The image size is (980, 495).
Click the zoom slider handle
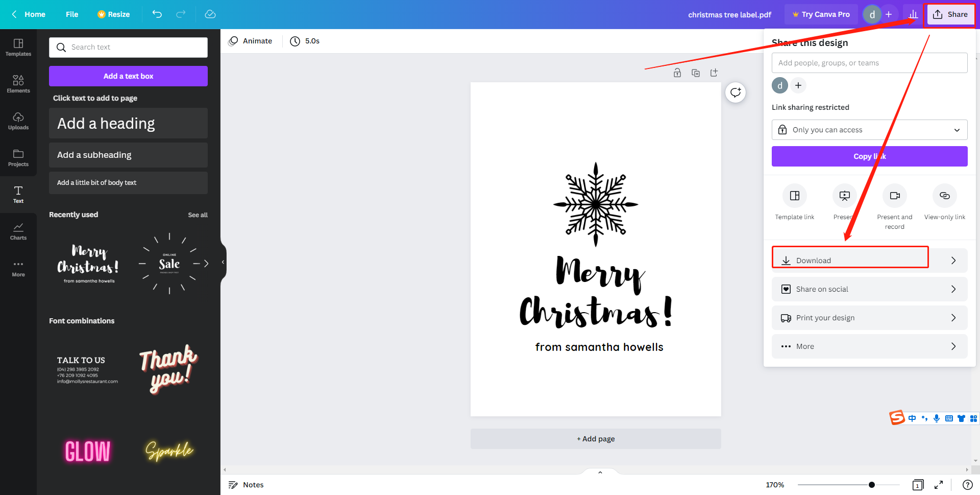point(872,485)
